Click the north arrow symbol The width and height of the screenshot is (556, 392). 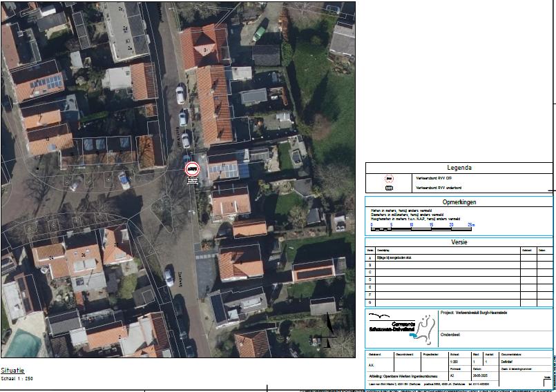(x=329, y=331)
